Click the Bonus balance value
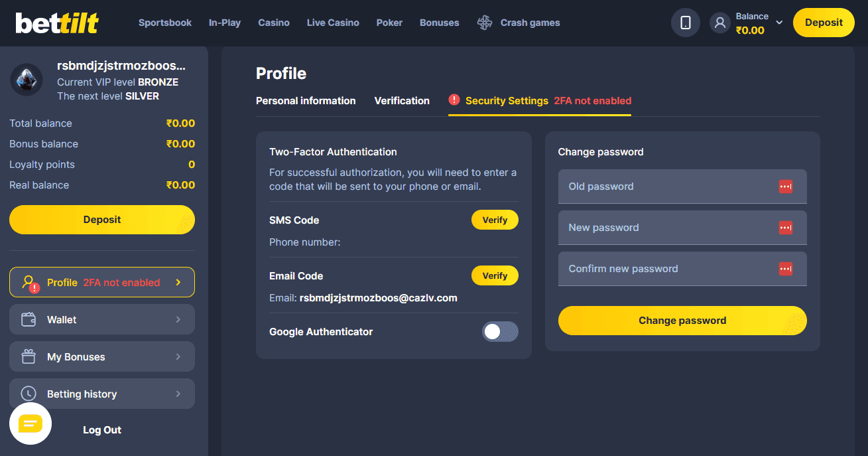 coord(180,144)
